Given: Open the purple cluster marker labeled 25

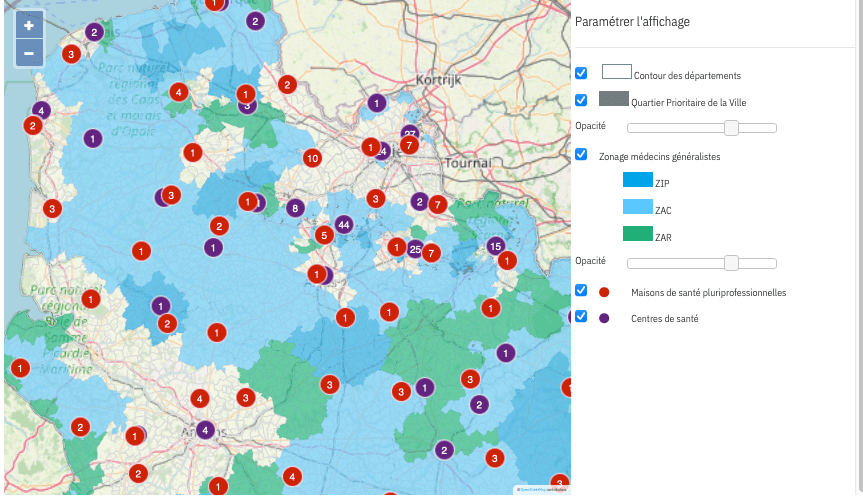Looking at the screenshot, I should [415, 249].
